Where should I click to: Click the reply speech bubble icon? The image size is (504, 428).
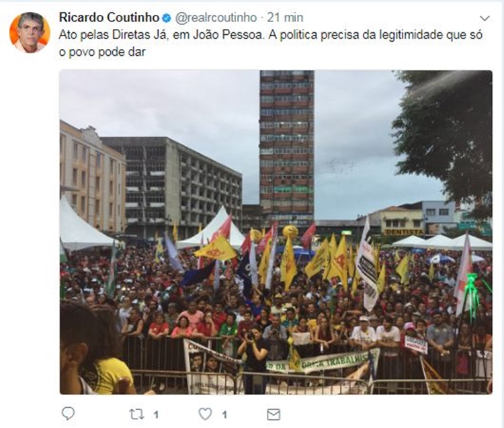pyautogui.click(x=68, y=413)
